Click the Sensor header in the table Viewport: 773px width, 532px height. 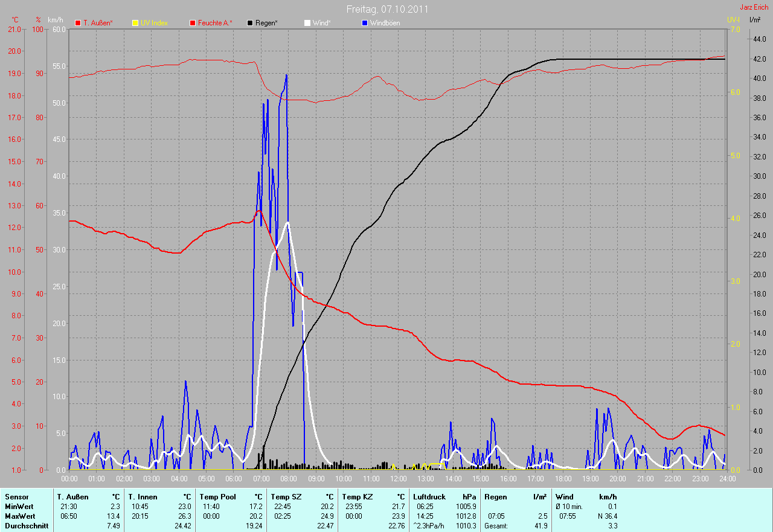point(16,496)
